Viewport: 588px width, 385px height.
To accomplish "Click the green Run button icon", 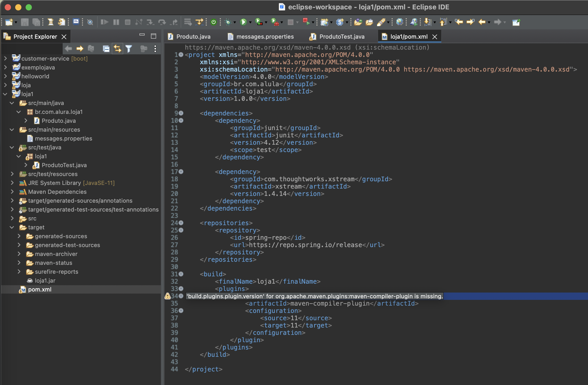I will point(243,22).
